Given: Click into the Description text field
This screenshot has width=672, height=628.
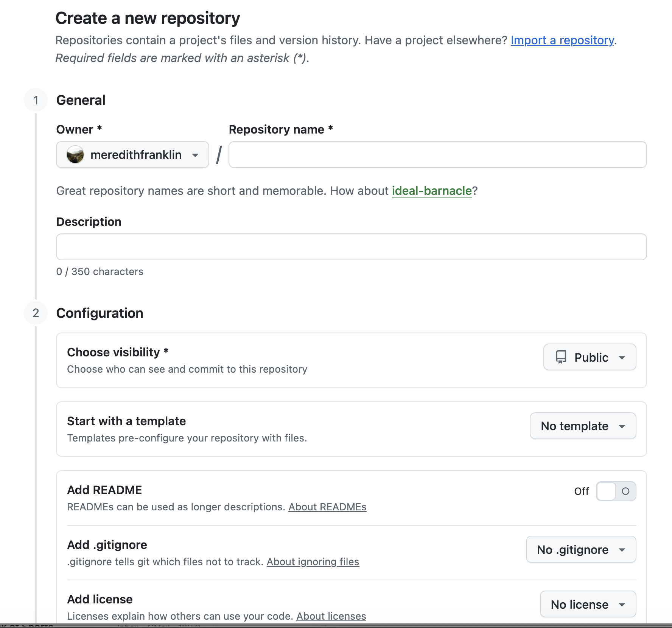Looking at the screenshot, I should pyautogui.click(x=351, y=247).
